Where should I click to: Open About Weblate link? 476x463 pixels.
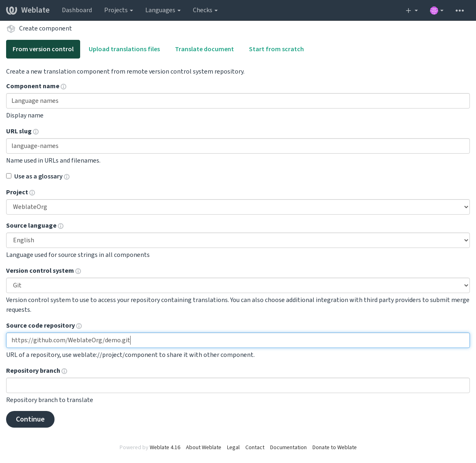pyautogui.click(x=203, y=447)
